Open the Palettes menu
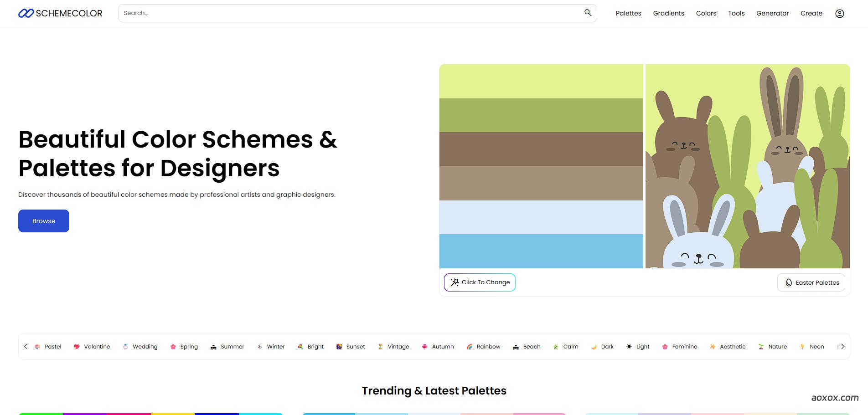The image size is (868, 415). pyautogui.click(x=628, y=13)
